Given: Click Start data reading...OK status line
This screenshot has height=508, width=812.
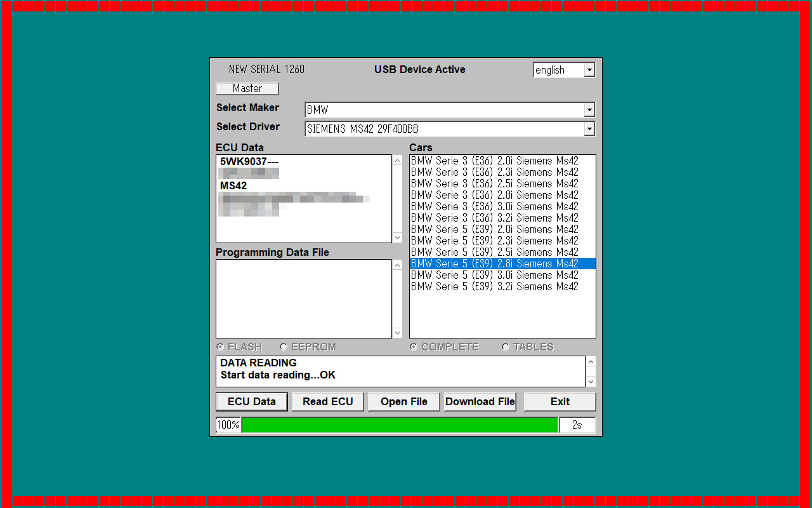Looking at the screenshot, I should coord(278,375).
